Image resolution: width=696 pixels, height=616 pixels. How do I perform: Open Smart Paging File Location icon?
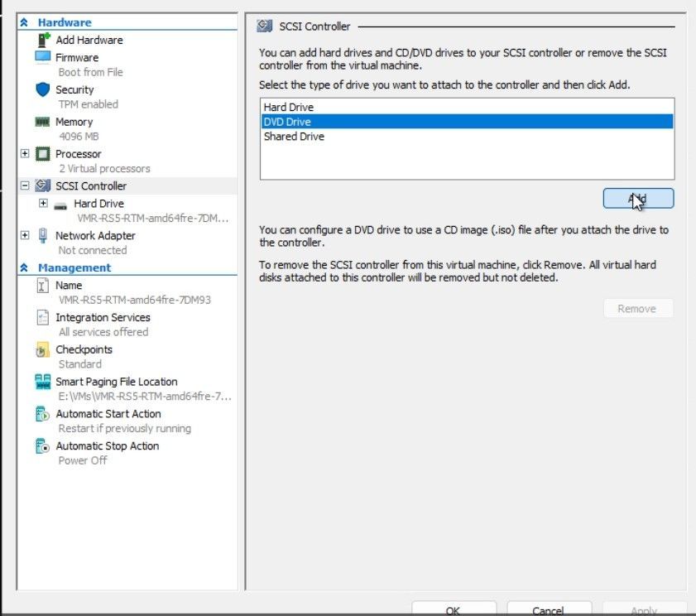[x=42, y=382]
